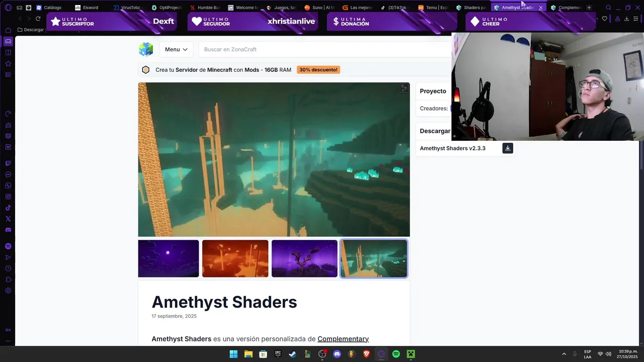This screenshot has height=362, width=644.
Task: Add page to bookmarks with heart icon
Action: tap(604, 19)
